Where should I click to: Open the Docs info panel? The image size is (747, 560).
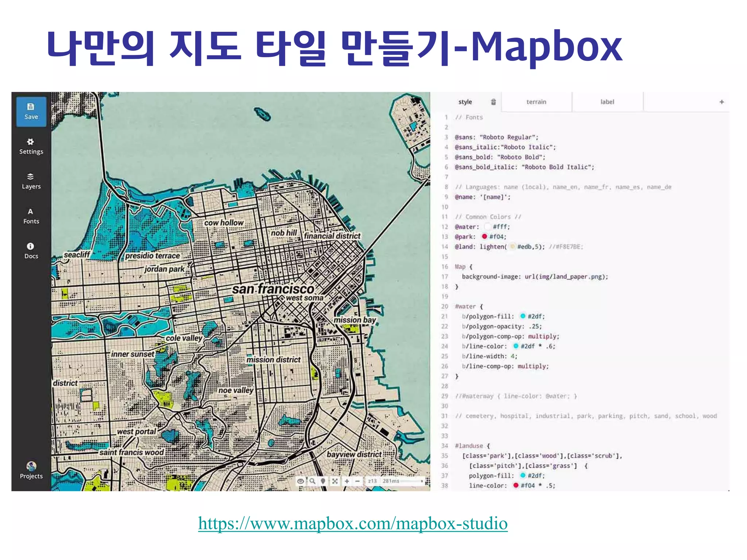[31, 250]
